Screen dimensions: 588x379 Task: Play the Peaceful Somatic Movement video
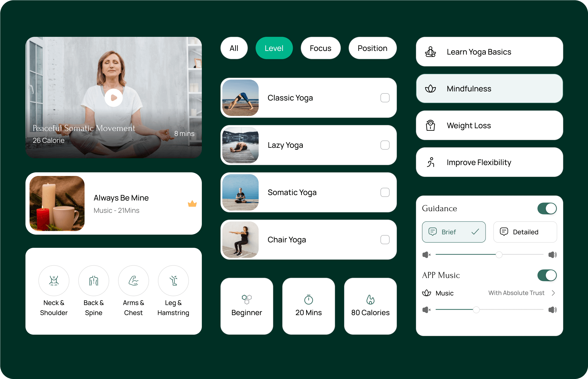(113, 98)
